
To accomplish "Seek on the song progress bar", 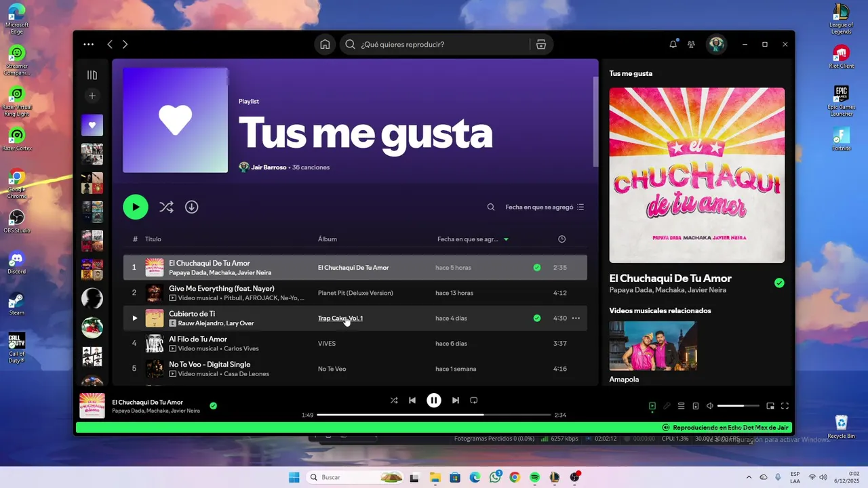I will (x=434, y=415).
